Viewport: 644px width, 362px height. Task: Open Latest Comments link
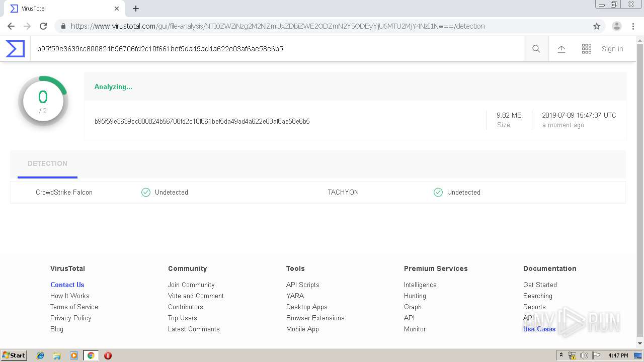point(194,329)
